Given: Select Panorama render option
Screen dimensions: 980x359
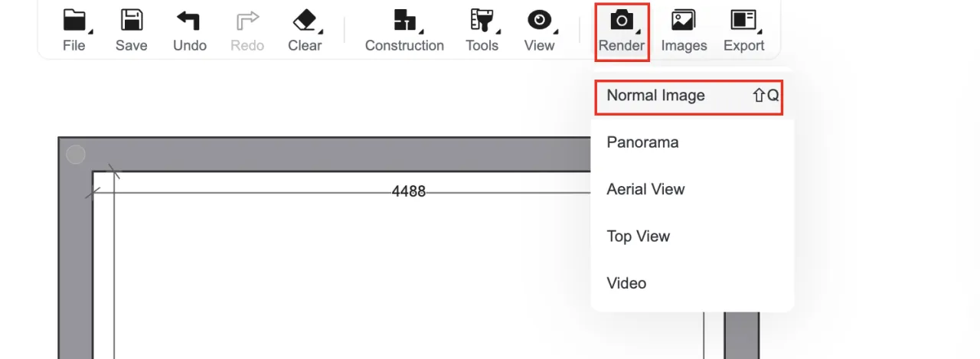Looking at the screenshot, I should point(642,142).
